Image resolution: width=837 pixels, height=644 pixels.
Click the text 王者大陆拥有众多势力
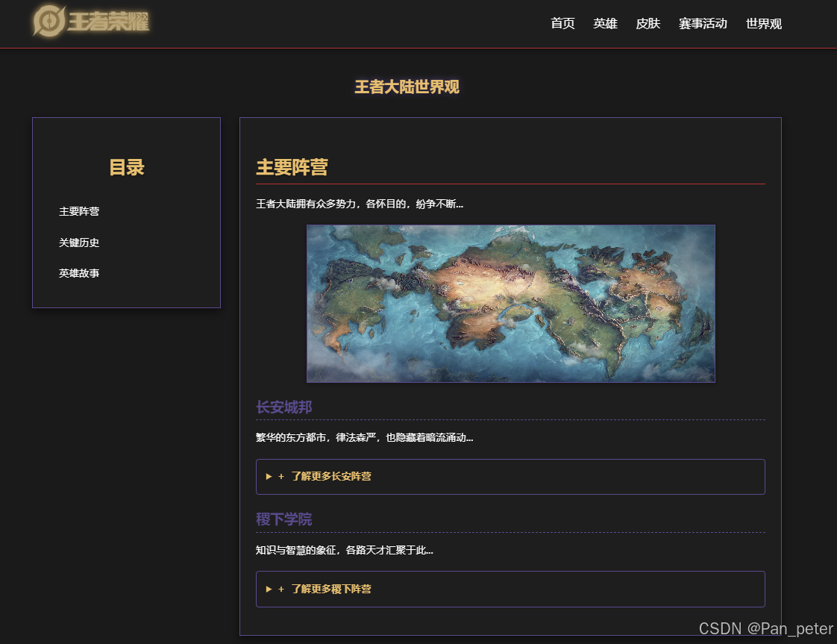tap(305, 204)
